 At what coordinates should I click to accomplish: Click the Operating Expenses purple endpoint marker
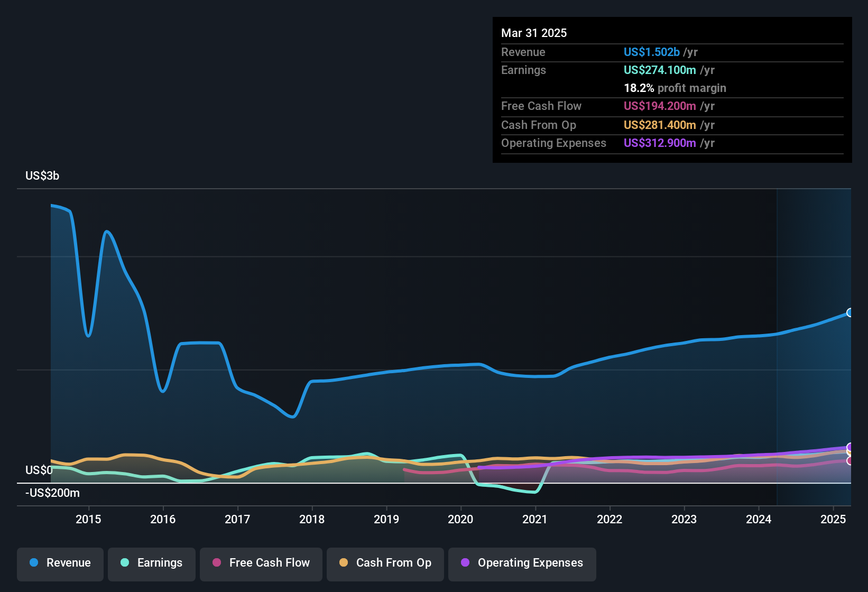850,447
